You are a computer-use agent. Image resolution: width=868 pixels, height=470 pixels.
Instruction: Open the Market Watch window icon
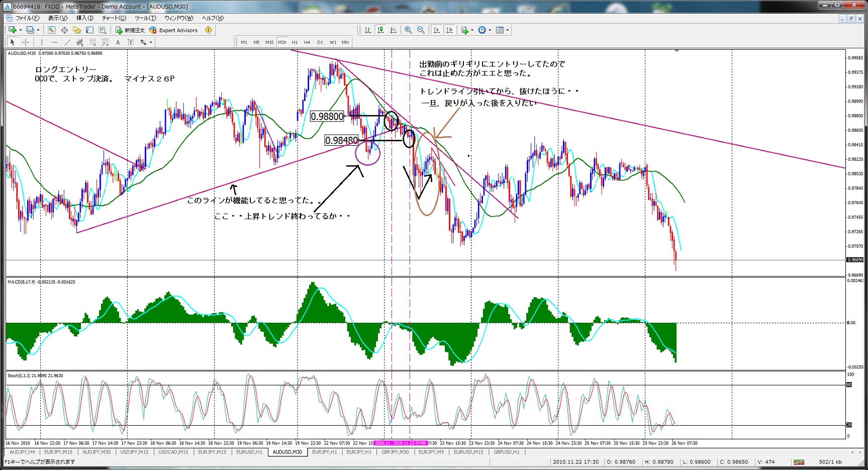[x=51, y=30]
